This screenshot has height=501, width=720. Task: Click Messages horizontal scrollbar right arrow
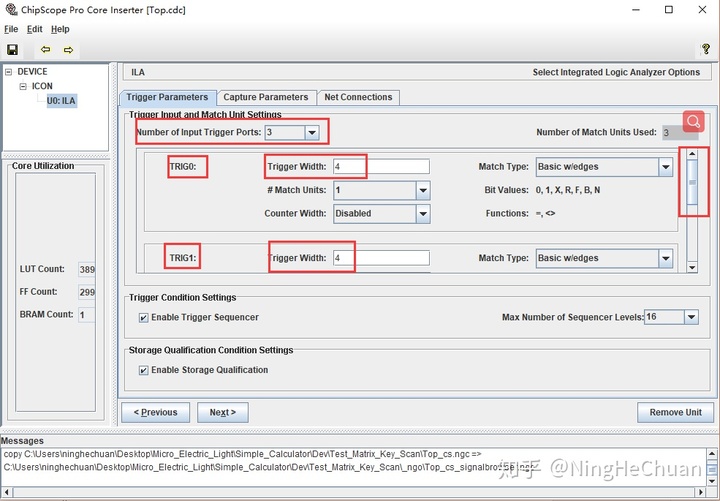pyautogui.click(x=701, y=492)
